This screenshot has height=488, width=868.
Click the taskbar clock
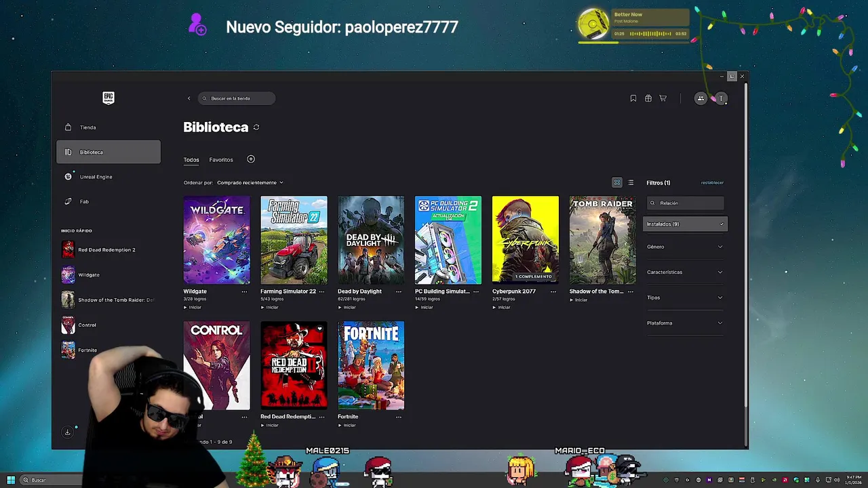click(852, 480)
